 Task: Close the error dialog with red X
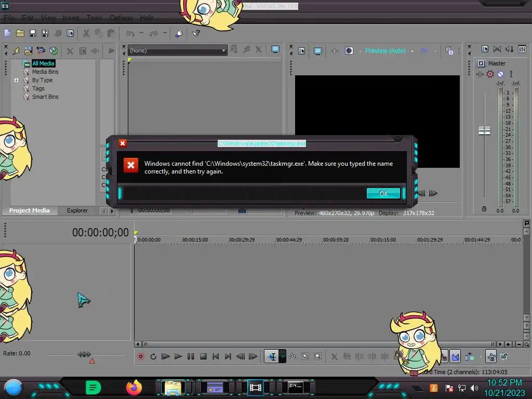(123, 143)
